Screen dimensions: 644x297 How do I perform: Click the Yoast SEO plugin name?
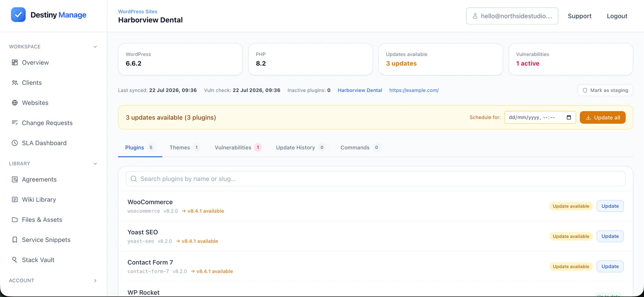click(143, 232)
